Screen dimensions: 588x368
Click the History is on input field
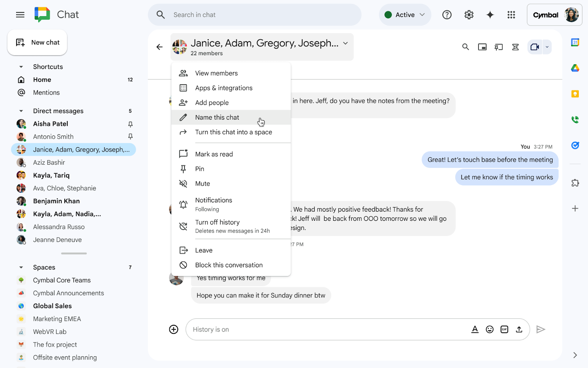pos(331,329)
